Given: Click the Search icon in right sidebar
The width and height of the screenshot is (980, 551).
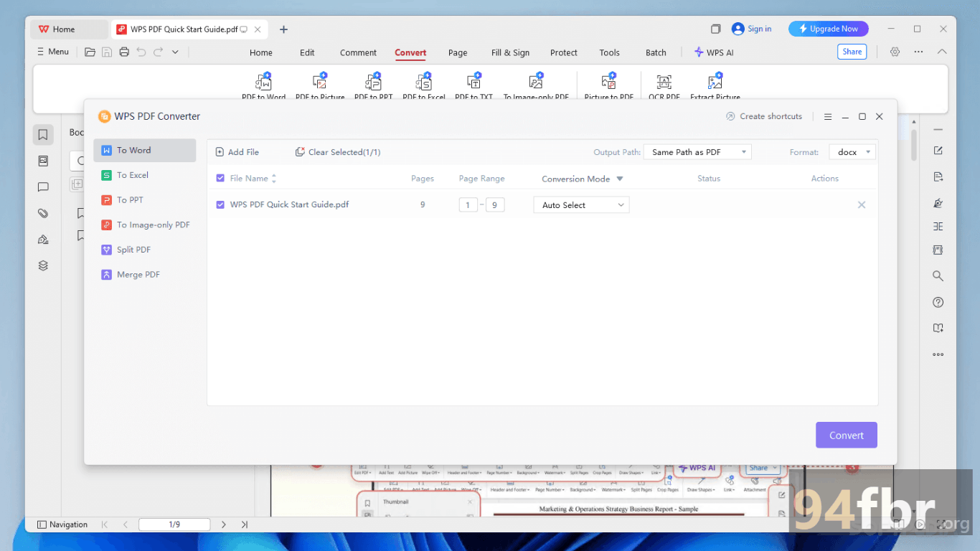Looking at the screenshot, I should [x=938, y=275].
